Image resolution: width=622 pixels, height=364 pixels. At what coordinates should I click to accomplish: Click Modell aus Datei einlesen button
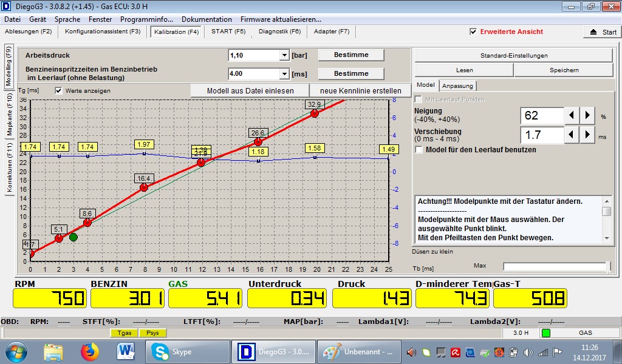pos(250,90)
